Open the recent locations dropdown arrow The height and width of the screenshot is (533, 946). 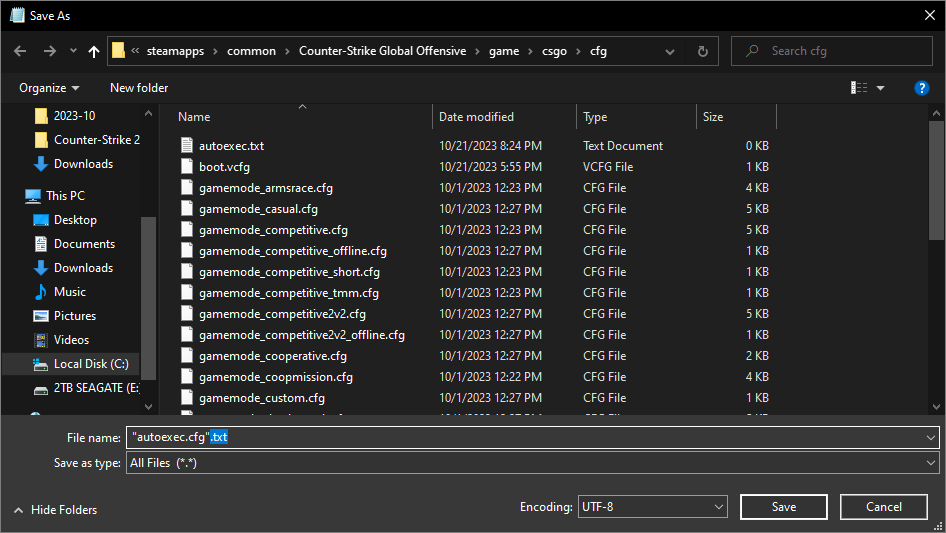pyautogui.click(x=73, y=51)
